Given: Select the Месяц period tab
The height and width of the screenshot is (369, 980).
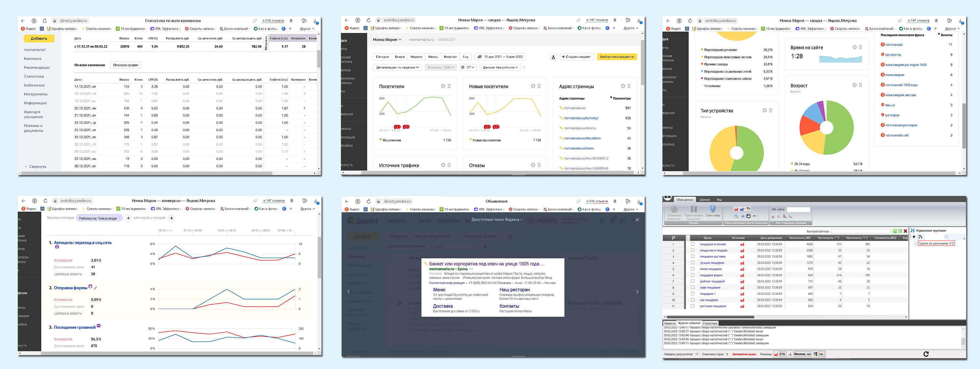Looking at the screenshot, I should click(433, 57).
